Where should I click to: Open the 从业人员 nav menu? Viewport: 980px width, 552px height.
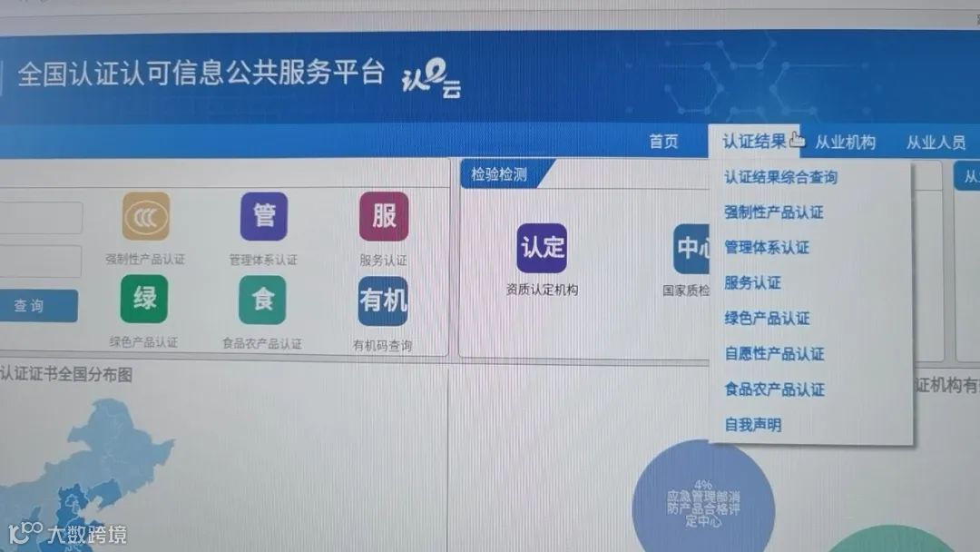[936, 143]
